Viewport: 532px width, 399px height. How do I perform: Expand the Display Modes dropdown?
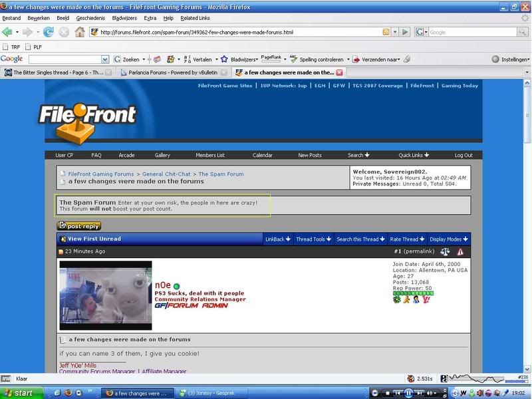[449, 239]
